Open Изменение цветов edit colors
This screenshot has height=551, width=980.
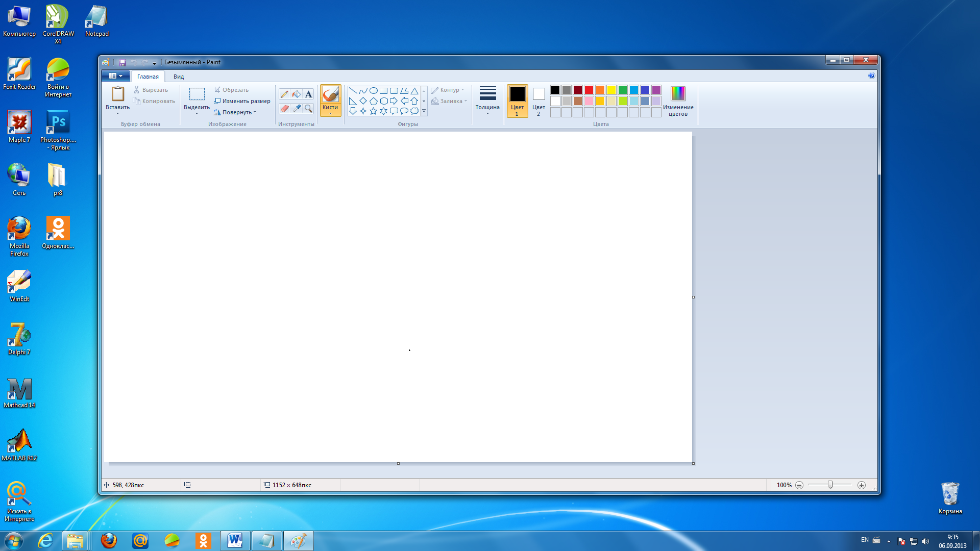(678, 101)
